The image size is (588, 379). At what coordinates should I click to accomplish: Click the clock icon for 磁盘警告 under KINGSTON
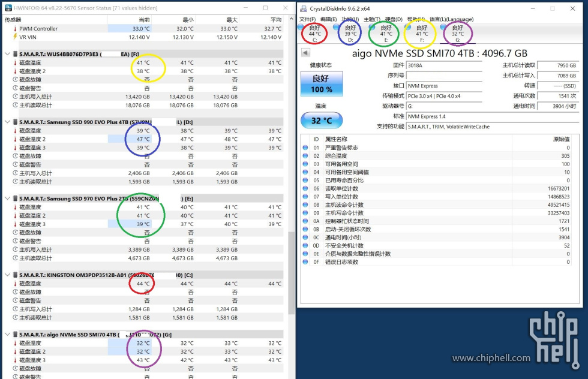pyautogui.click(x=15, y=300)
